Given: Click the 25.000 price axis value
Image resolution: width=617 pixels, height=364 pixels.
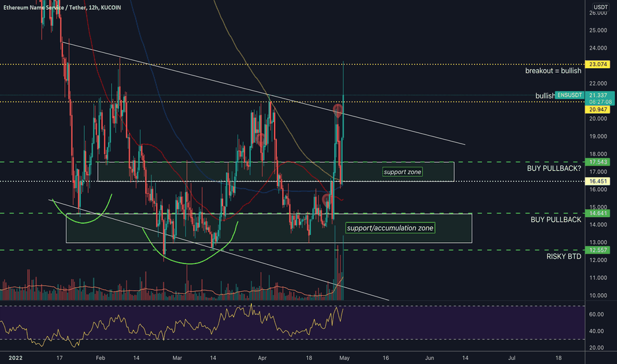Looking at the screenshot, I should [598, 30].
